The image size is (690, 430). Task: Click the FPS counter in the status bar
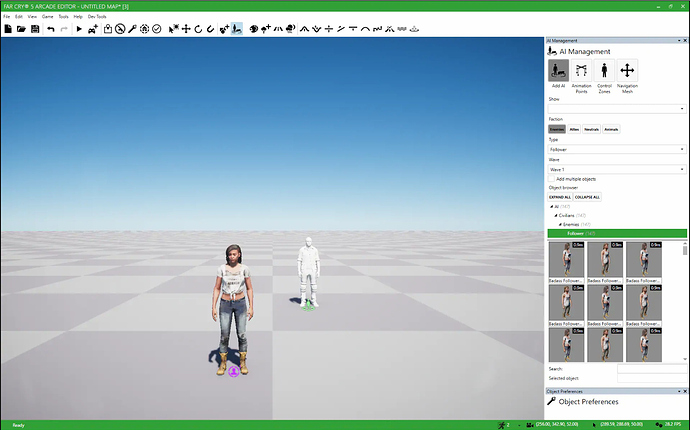tap(671, 425)
